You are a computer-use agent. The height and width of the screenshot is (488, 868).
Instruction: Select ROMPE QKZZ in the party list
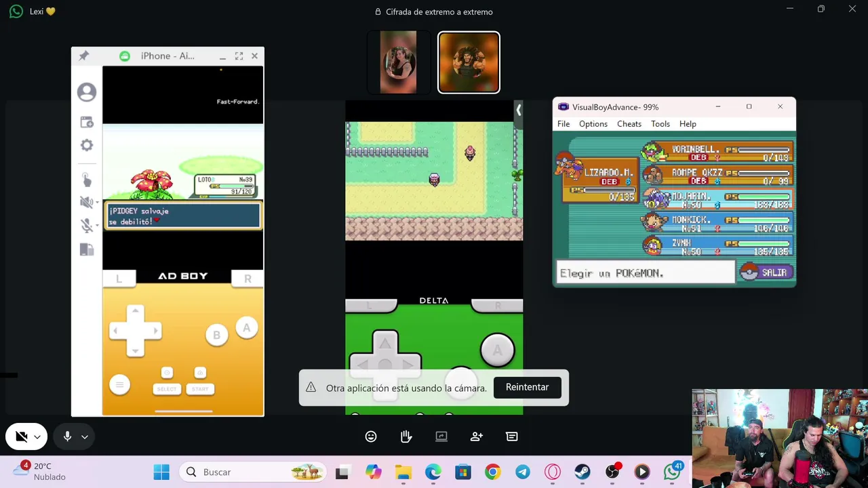tap(717, 176)
